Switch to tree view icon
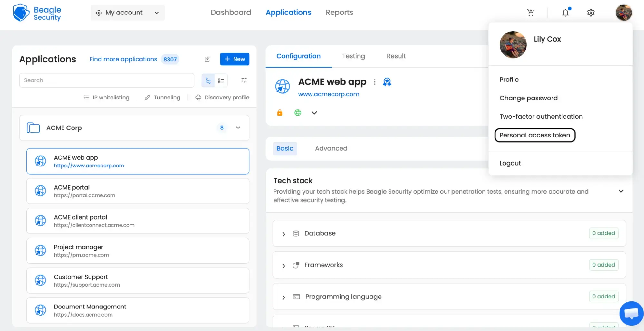644x331 pixels. [208, 80]
